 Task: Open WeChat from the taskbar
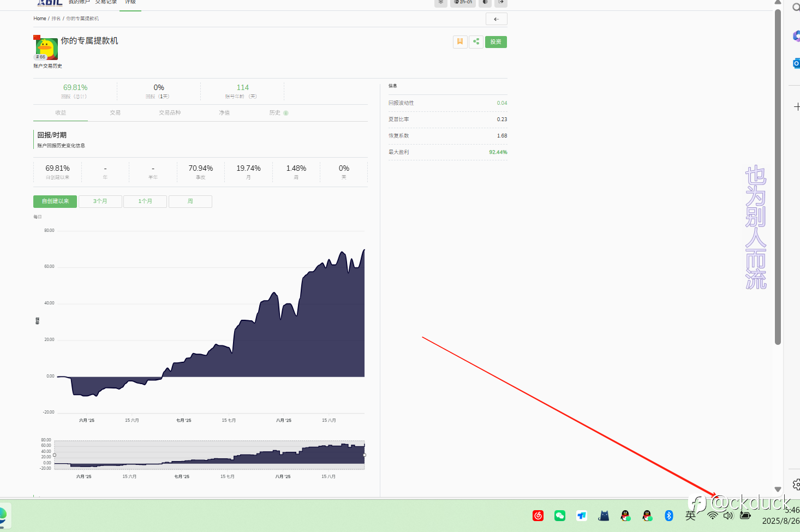tap(560, 516)
